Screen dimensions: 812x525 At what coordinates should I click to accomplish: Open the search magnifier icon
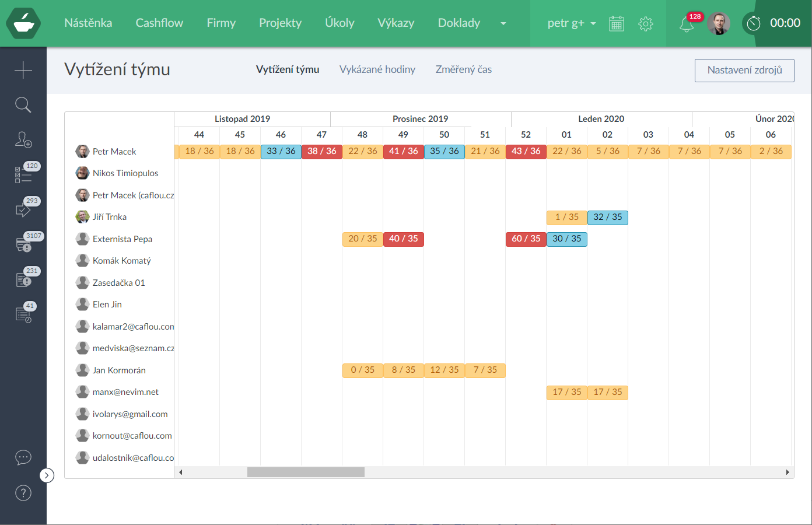(x=23, y=105)
